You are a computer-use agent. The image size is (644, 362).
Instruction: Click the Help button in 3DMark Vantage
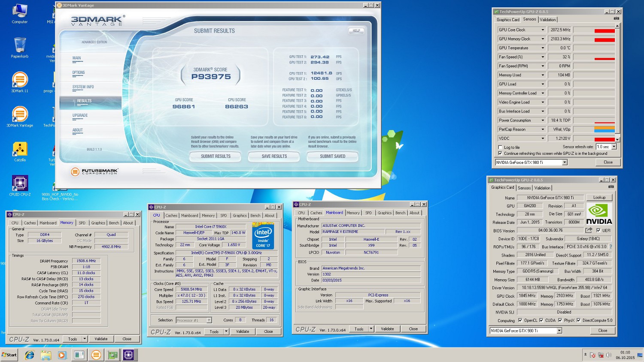point(356,30)
